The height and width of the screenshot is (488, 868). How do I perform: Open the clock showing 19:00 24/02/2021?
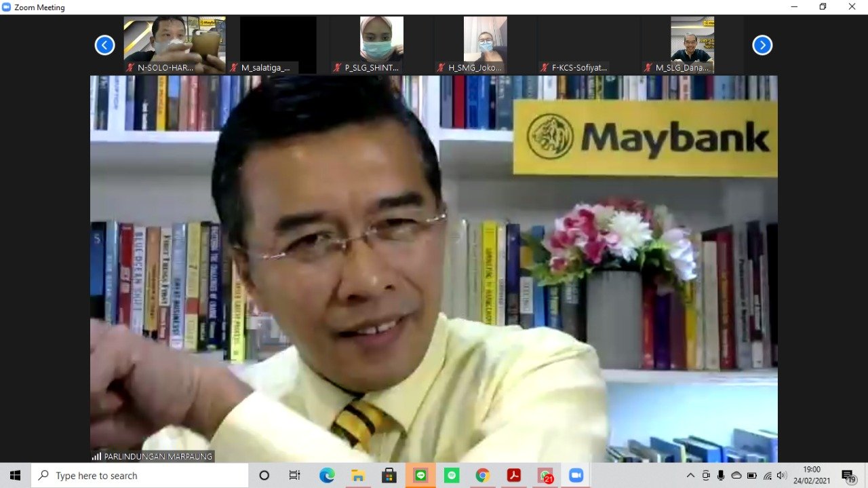point(812,475)
